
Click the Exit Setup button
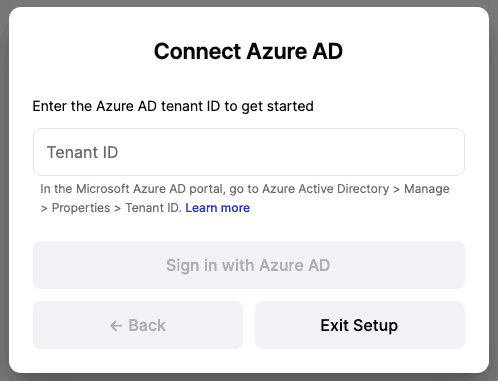(360, 325)
